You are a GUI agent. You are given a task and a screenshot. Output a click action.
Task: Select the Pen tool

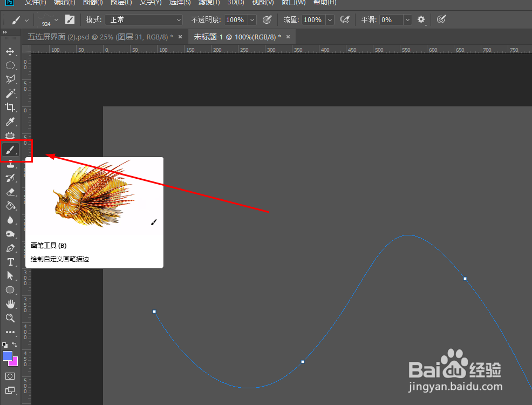10,248
